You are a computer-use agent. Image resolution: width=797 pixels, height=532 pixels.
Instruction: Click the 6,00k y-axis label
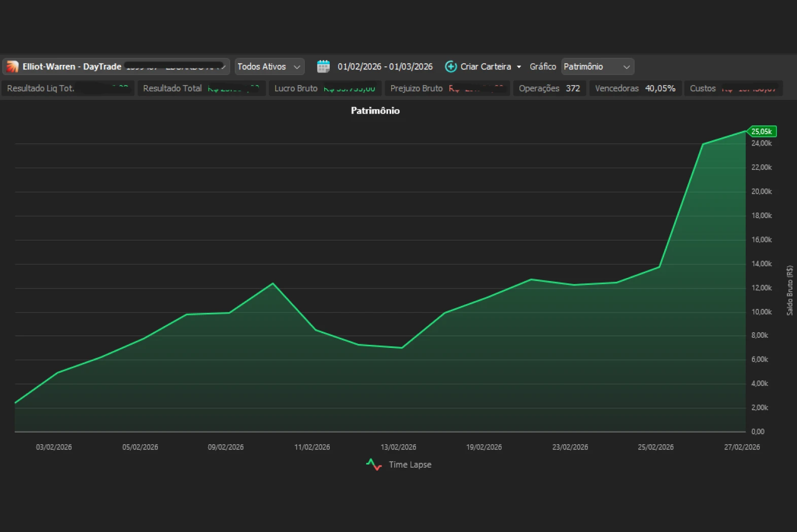[760, 360]
